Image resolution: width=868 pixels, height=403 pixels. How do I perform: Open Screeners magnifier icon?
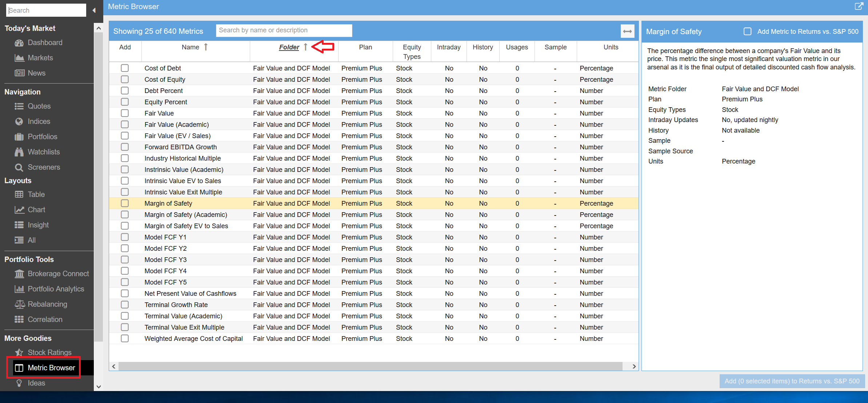[19, 168]
